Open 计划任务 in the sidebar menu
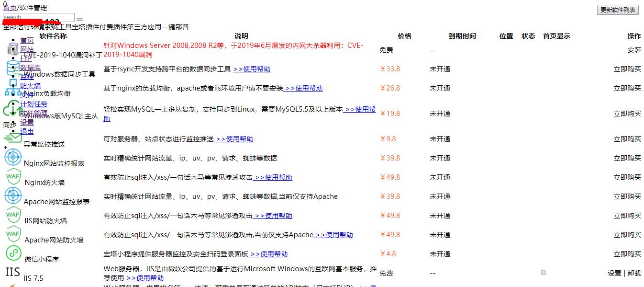 tap(34, 104)
